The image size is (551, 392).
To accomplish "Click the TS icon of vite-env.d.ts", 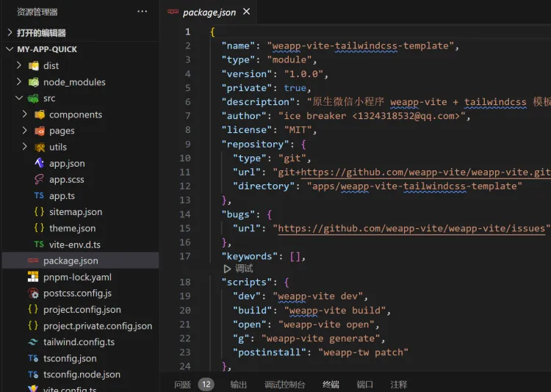I will tap(39, 244).
